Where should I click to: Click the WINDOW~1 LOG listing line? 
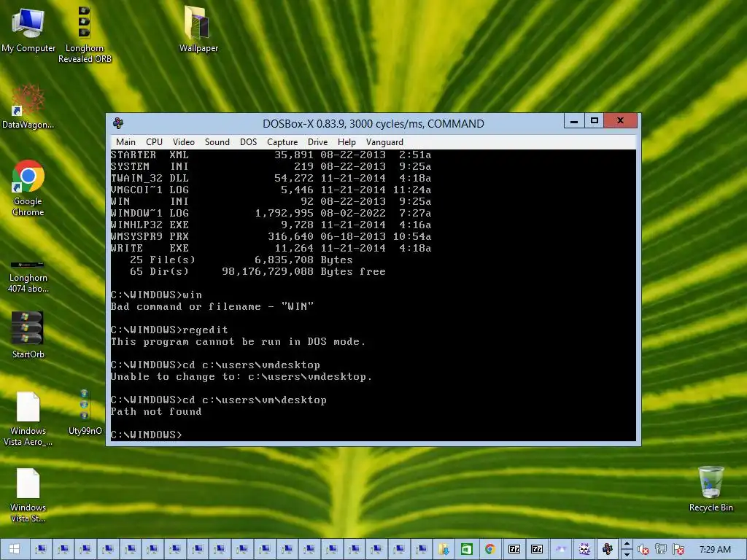(271, 214)
